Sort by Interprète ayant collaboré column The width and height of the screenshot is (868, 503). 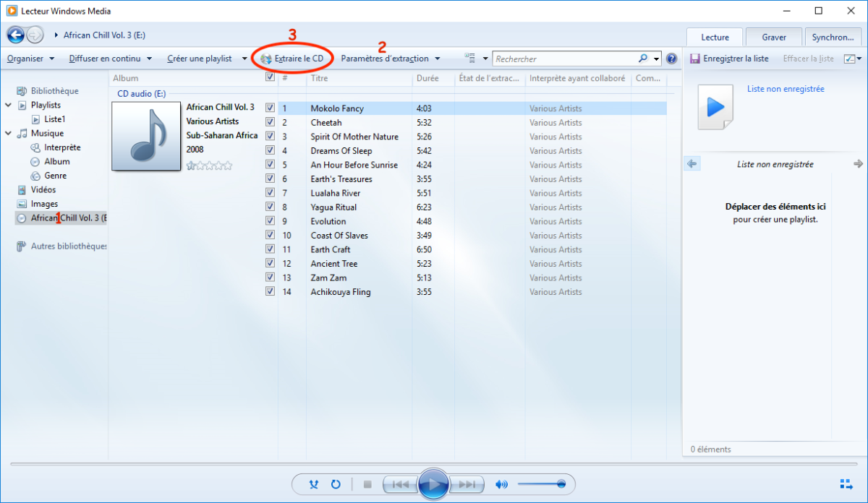578,77
